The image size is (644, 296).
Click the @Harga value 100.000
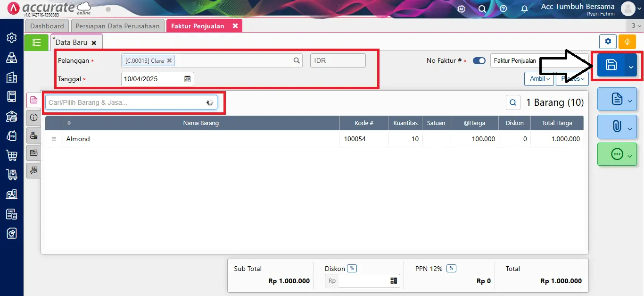pos(474,139)
